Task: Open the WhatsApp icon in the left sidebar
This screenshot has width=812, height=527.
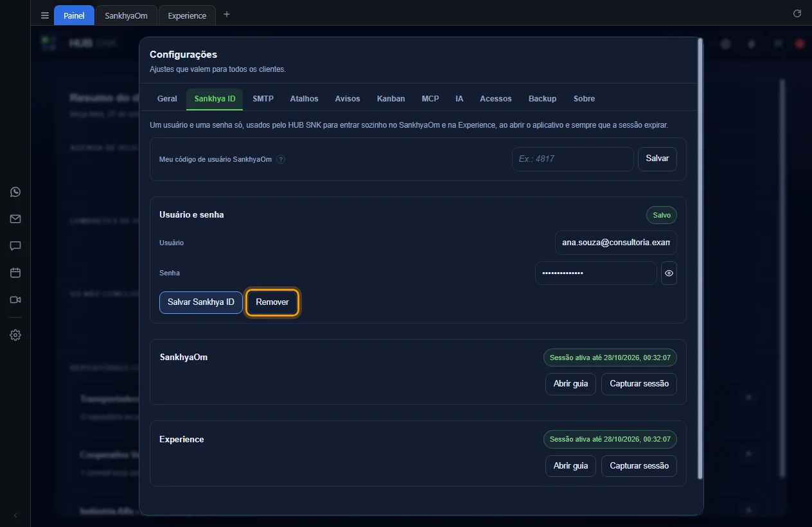Action: (15, 192)
